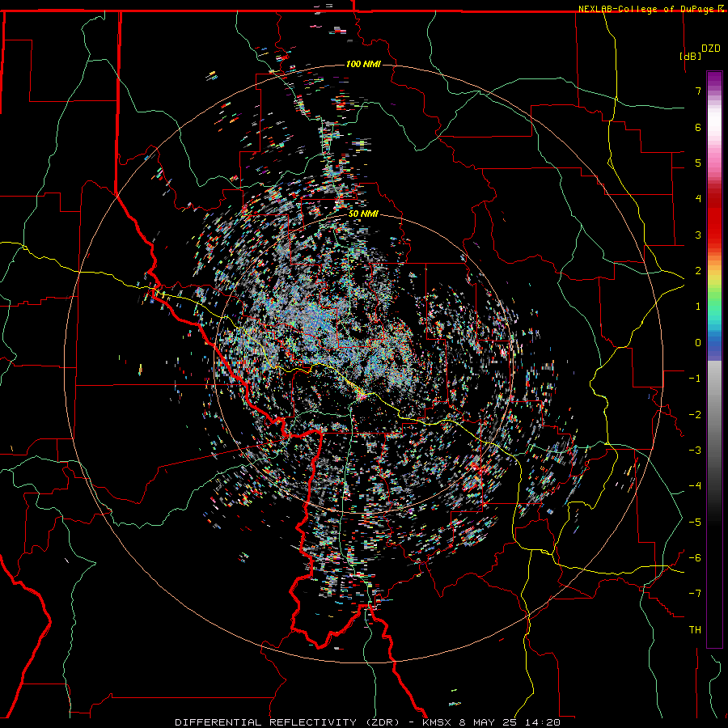Click the -2 dB scale label
728x728 pixels.
pos(695,415)
